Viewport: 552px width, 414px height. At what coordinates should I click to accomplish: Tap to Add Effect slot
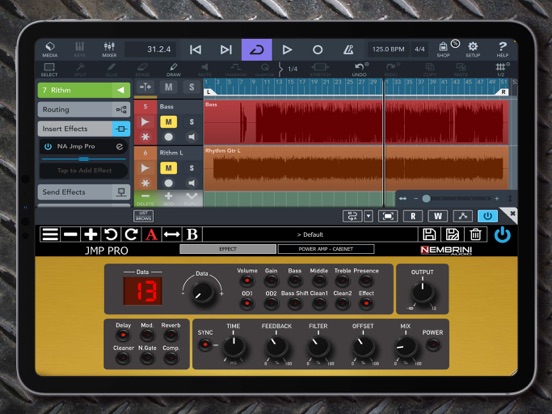pyautogui.click(x=84, y=171)
